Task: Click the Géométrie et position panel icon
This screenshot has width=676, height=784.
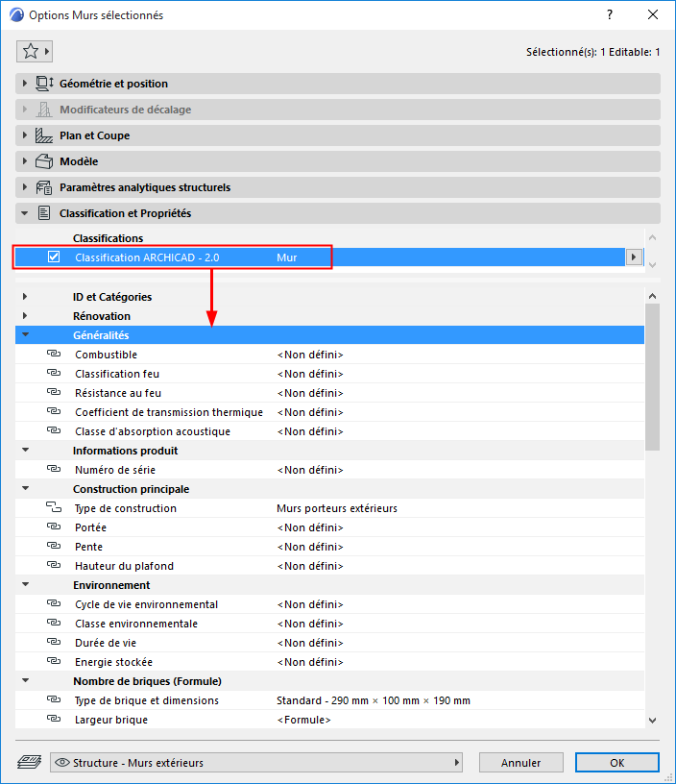Action: (44, 84)
